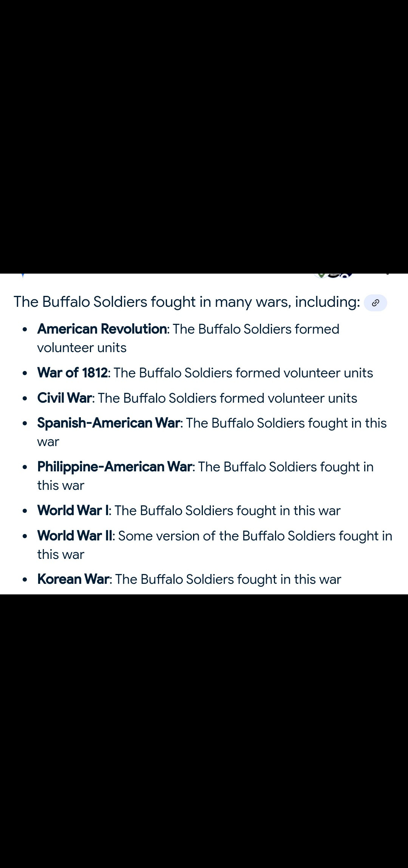Click the 'Spanish-American War' heading
Image resolution: width=408 pixels, height=868 pixels.
click(x=109, y=423)
